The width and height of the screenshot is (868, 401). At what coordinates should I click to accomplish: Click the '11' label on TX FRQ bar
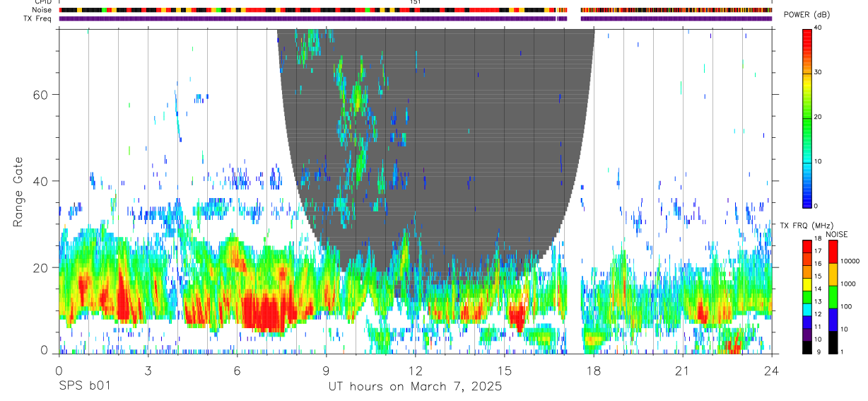818,327
